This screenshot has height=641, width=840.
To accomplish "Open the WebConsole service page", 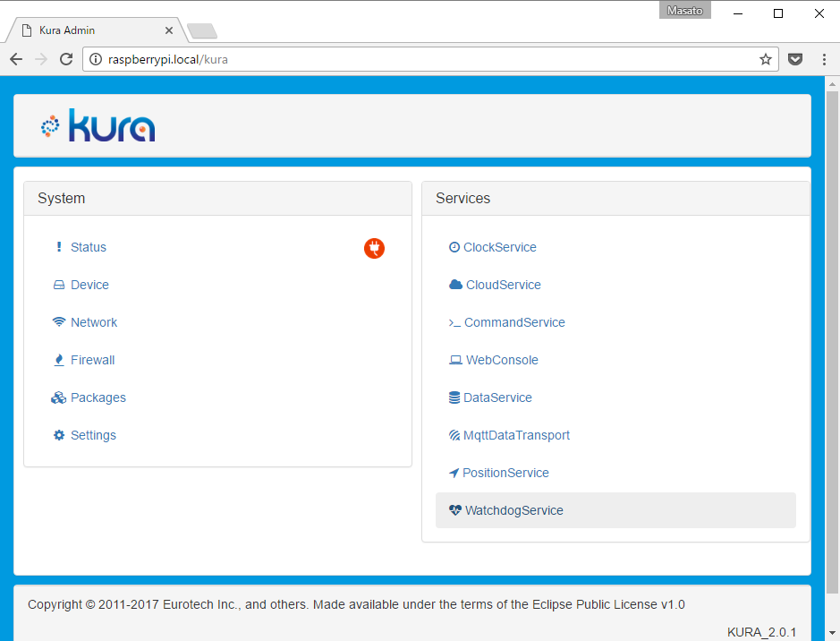I will pyautogui.click(x=501, y=360).
